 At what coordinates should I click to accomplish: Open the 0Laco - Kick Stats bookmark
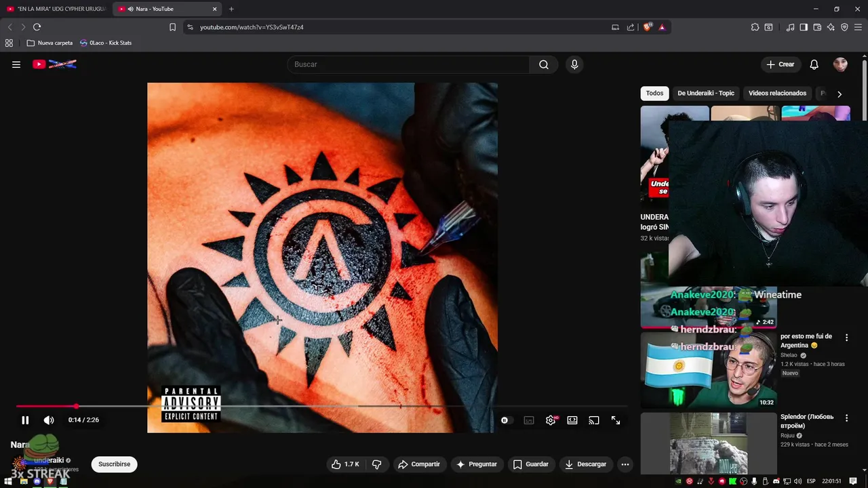(106, 43)
